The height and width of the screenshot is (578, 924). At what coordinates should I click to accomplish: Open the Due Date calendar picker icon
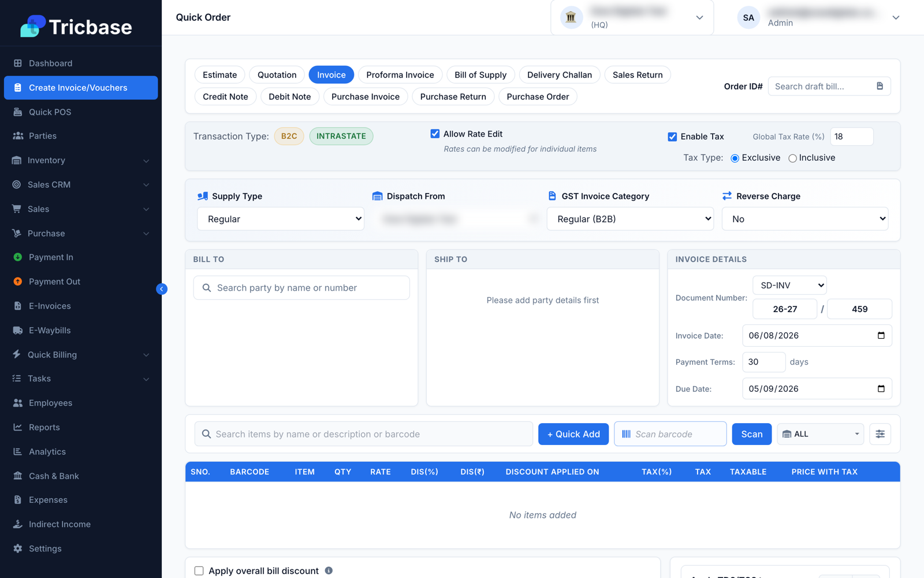click(x=881, y=388)
